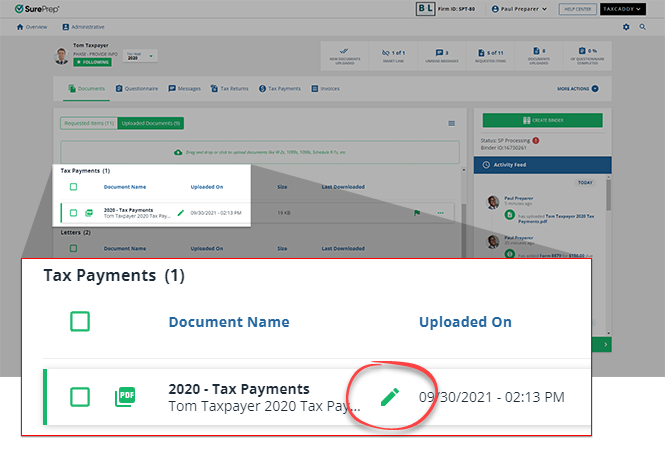The width and height of the screenshot is (665, 458).
Task: Click the B·L firm logo
Action: click(x=425, y=9)
